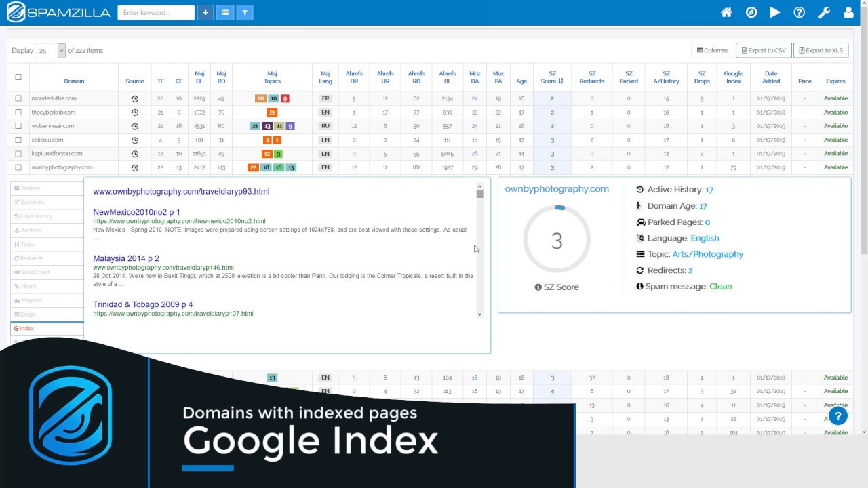Click the index results panel scroll-down arrow

point(479,314)
